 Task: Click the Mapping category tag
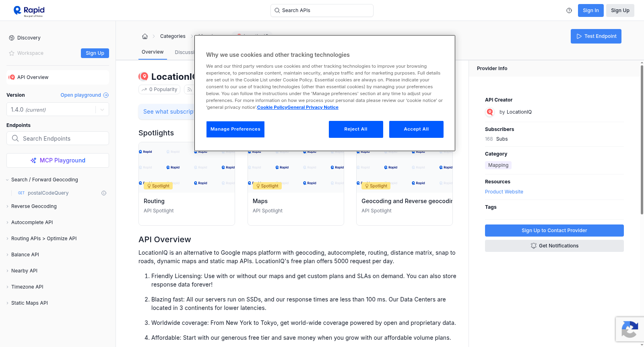tap(498, 165)
